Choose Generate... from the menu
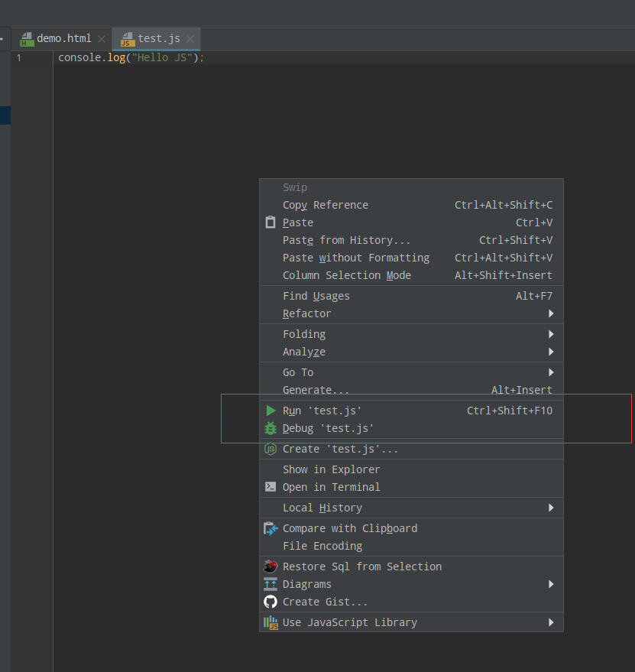 [x=411, y=390]
